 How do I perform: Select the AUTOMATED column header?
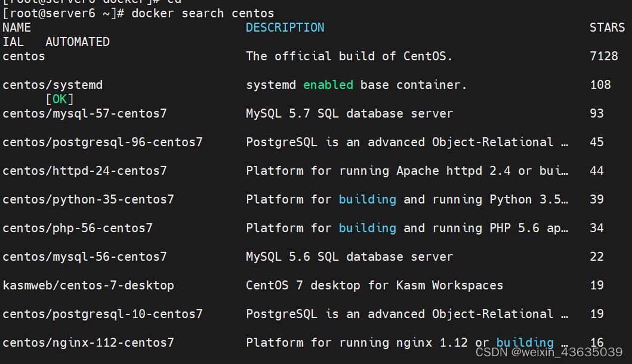tap(78, 42)
